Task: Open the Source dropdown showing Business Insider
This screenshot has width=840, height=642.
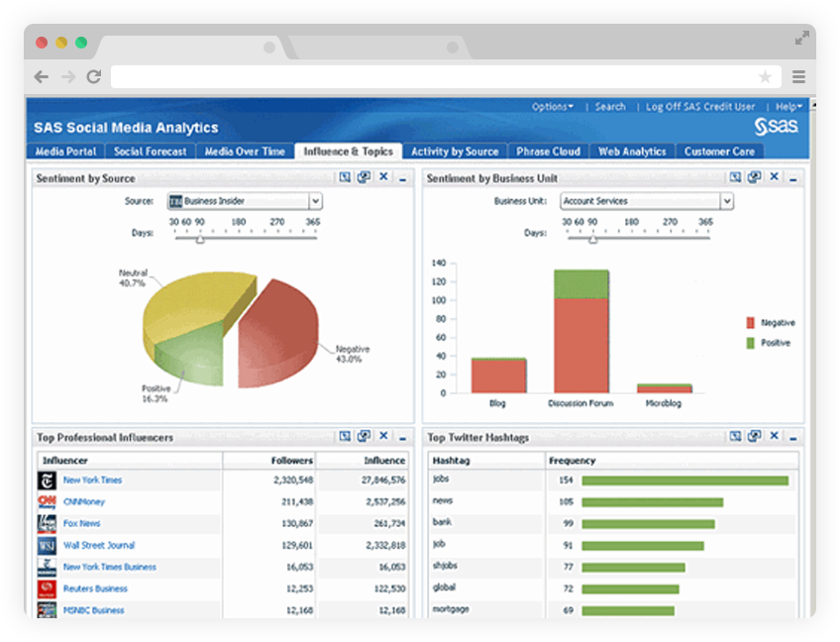Action: pyautogui.click(x=245, y=201)
